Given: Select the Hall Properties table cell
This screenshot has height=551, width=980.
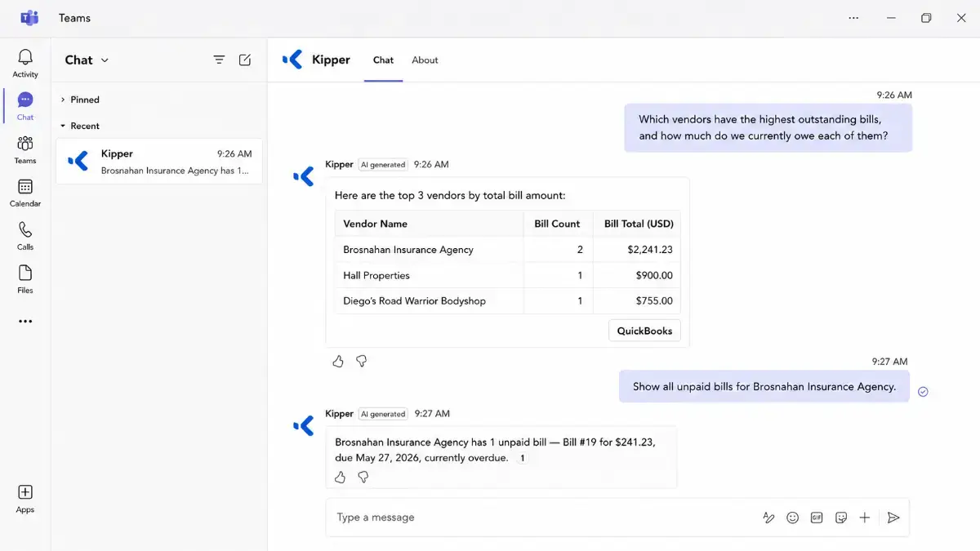Looking at the screenshot, I should point(429,275).
